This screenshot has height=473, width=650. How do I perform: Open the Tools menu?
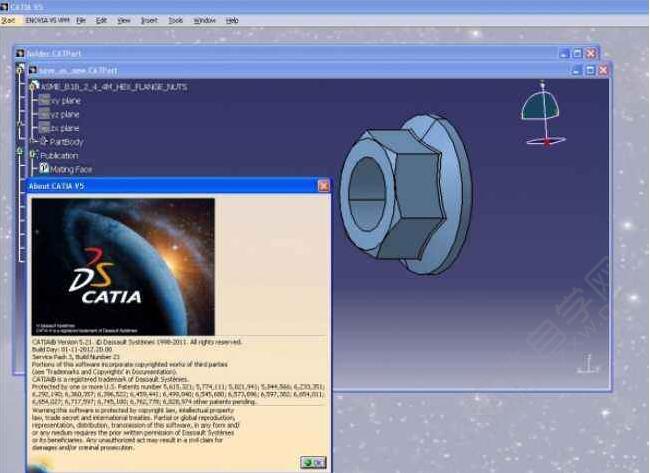point(175,20)
